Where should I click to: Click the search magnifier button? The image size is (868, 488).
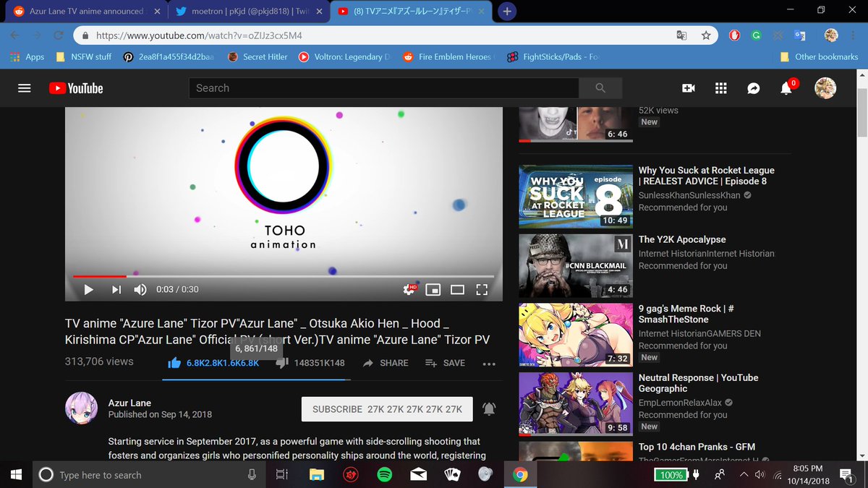click(600, 88)
